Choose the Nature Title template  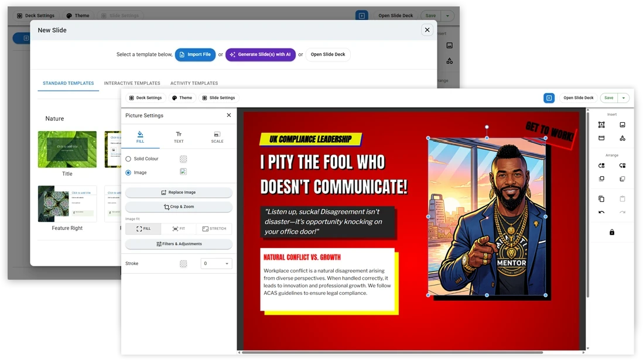click(67, 150)
